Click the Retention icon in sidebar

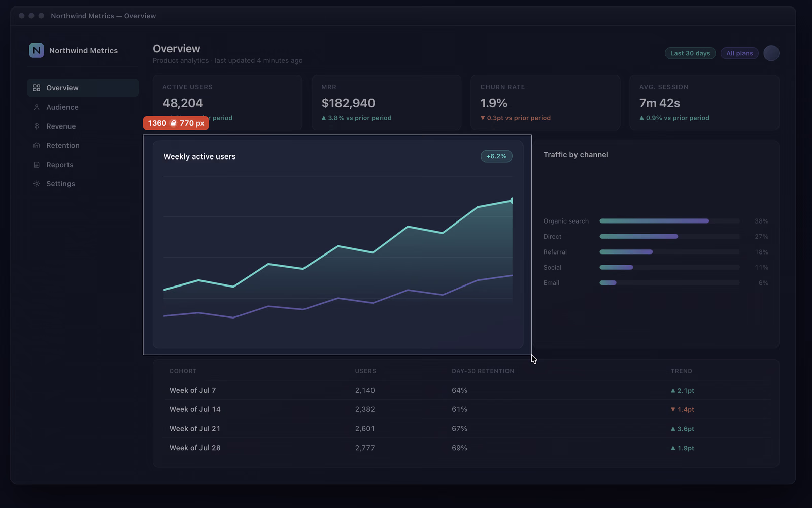pyautogui.click(x=37, y=145)
